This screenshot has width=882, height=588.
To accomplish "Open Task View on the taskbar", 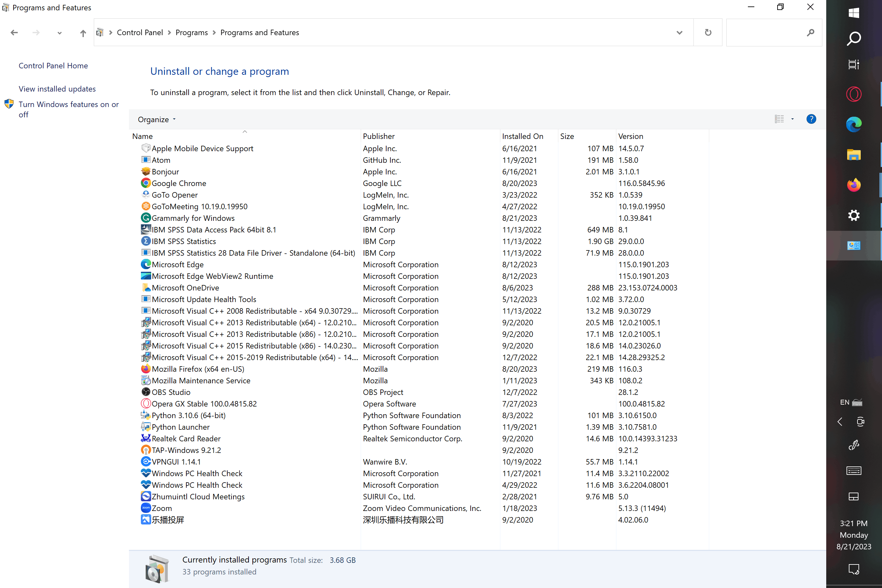I will pyautogui.click(x=854, y=64).
